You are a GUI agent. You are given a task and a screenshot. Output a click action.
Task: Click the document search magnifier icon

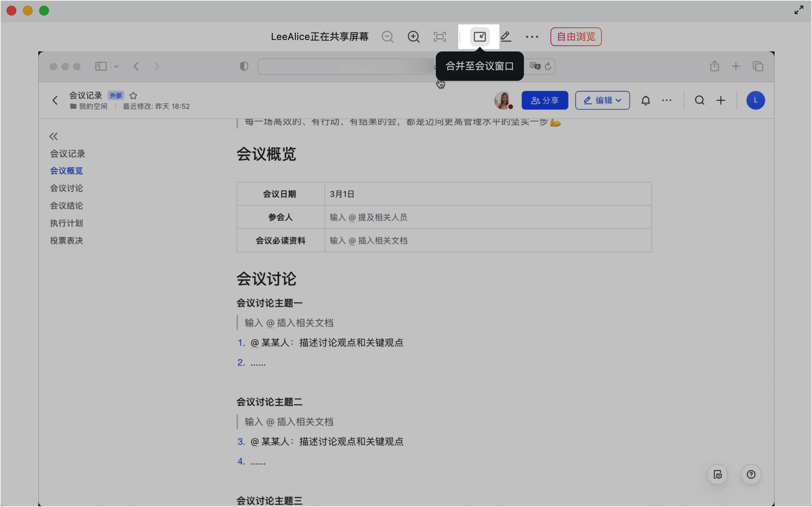(699, 100)
